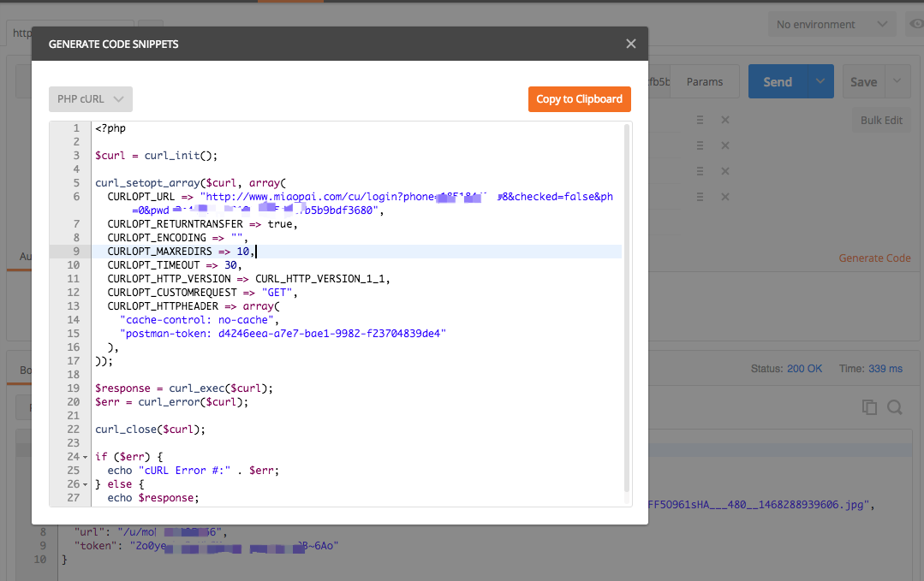Delete the fourth header row with X
The height and width of the screenshot is (581, 924).
[725, 197]
